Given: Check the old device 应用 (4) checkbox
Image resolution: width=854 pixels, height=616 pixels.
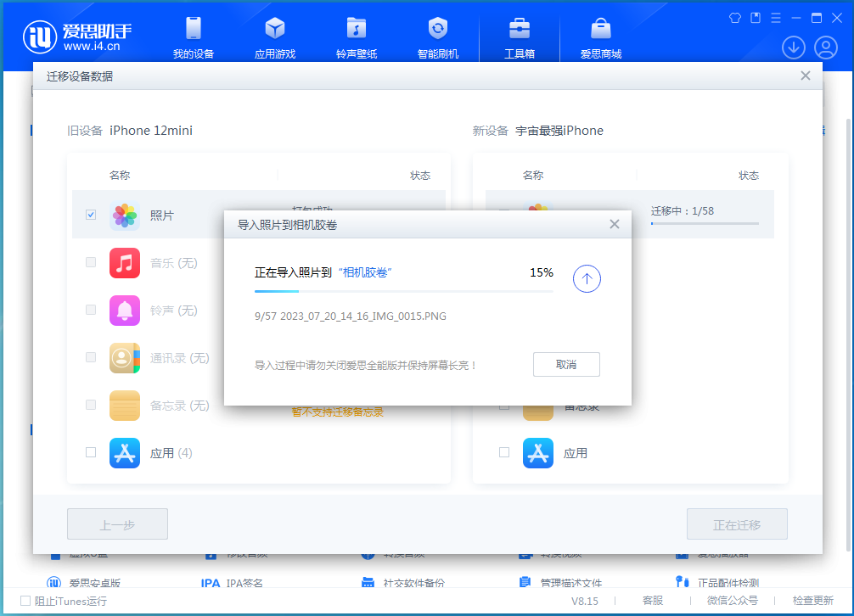Looking at the screenshot, I should coord(91,452).
